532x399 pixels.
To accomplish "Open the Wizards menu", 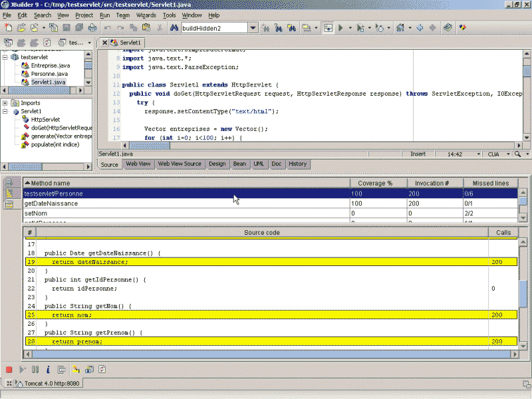I will [146, 15].
